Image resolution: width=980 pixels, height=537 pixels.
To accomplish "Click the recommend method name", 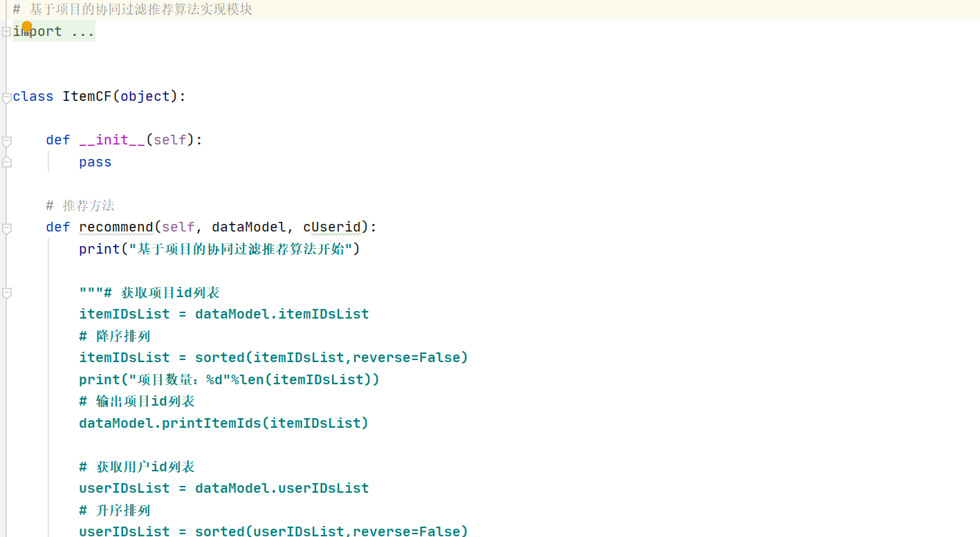I will click(x=116, y=227).
